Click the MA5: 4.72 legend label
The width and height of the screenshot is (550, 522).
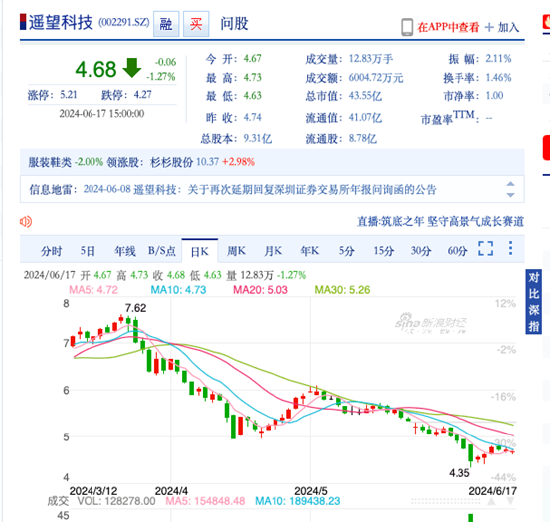[93, 290]
